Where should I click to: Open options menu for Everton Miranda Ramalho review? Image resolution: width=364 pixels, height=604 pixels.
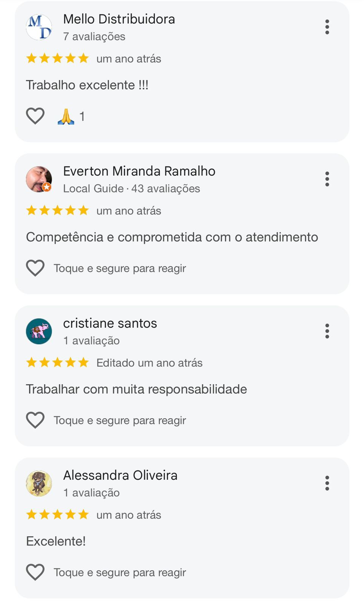point(327,179)
